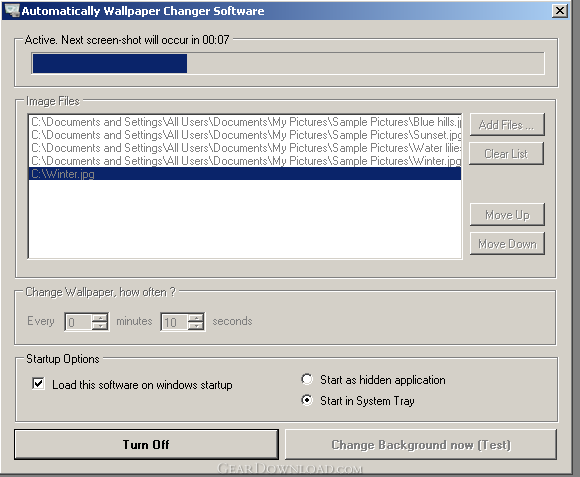Viewport: 580px width, 477px height.
Task: Select Start in System Tray option
Action: (307, 400)
